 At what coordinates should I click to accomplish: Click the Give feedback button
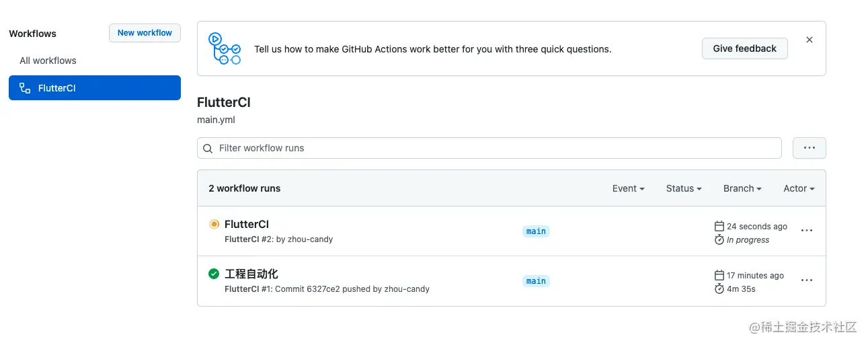[745, 48]
